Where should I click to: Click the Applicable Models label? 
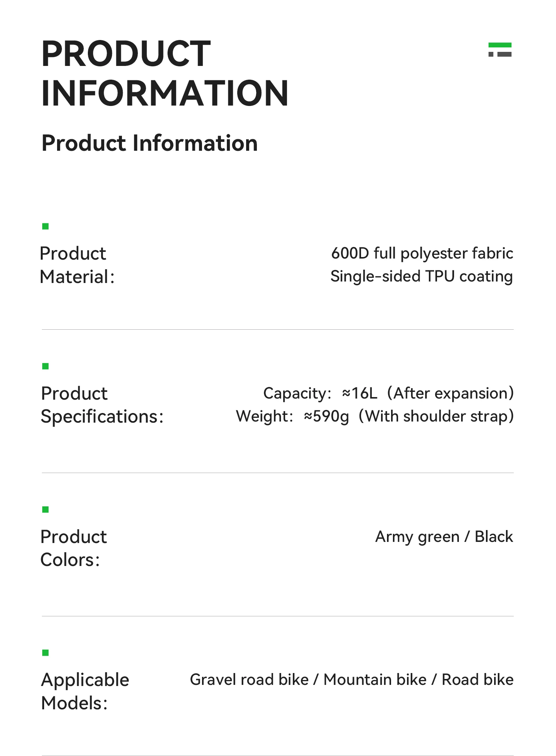[x=85, y=691]
